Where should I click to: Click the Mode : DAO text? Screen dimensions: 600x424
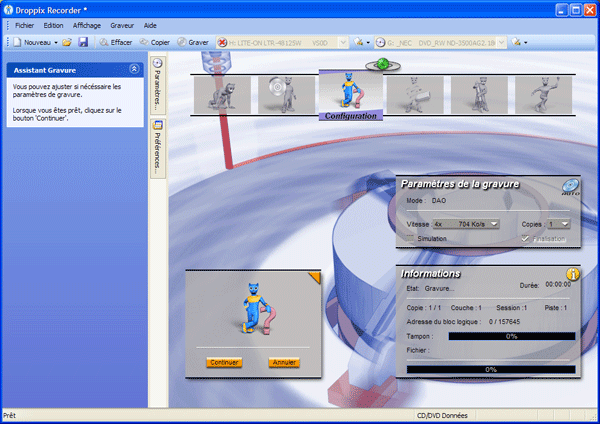[x=426, y=201]
